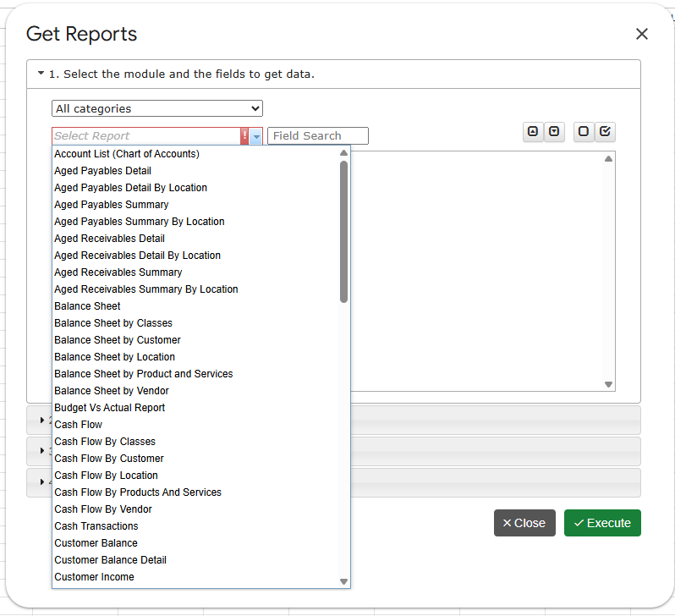This screenshot has height=616, width=675.
Task: Select Aged Payables Detail By Location
Action: coord(196,188)
